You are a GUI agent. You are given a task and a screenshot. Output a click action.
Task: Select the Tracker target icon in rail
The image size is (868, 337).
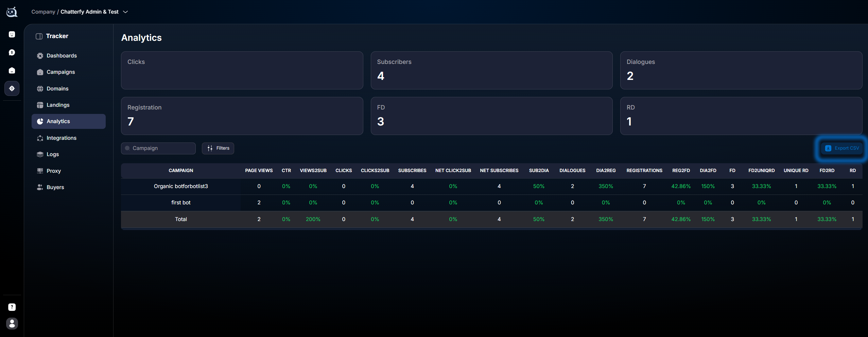coord(12,88)
